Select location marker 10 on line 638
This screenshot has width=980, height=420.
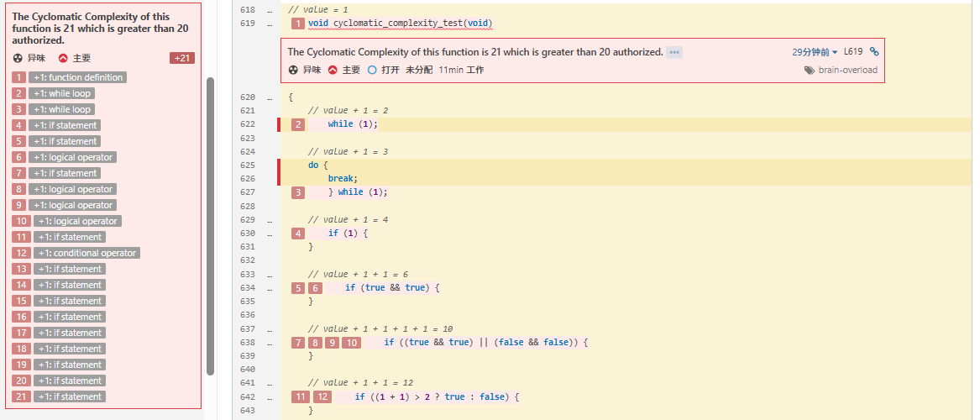(x=351, y=342)
